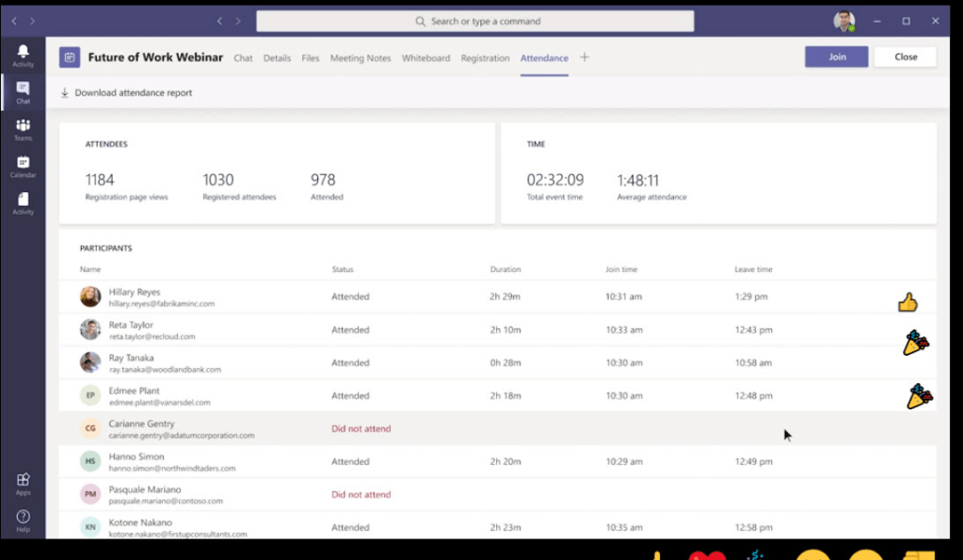The height and width of the screenshot is (560, 963).
Task: Click the webinar calendar icon beside title
Action: [x=70, y=57]
